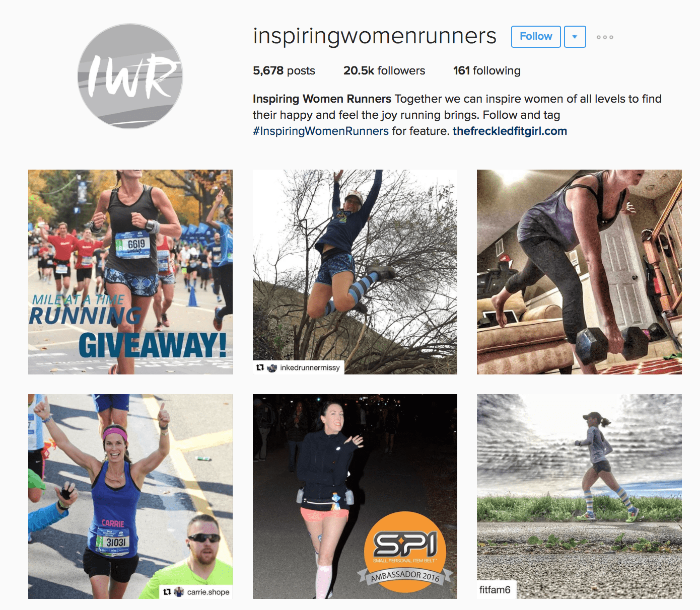This screenshot has width=700, height=610.
Task: Click the IWR profile picture logo
Action: [x=130, y=76]
